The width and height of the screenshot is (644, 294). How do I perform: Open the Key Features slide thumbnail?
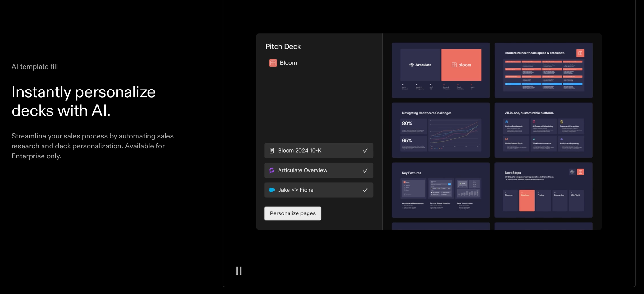click(x=440, y=190)
